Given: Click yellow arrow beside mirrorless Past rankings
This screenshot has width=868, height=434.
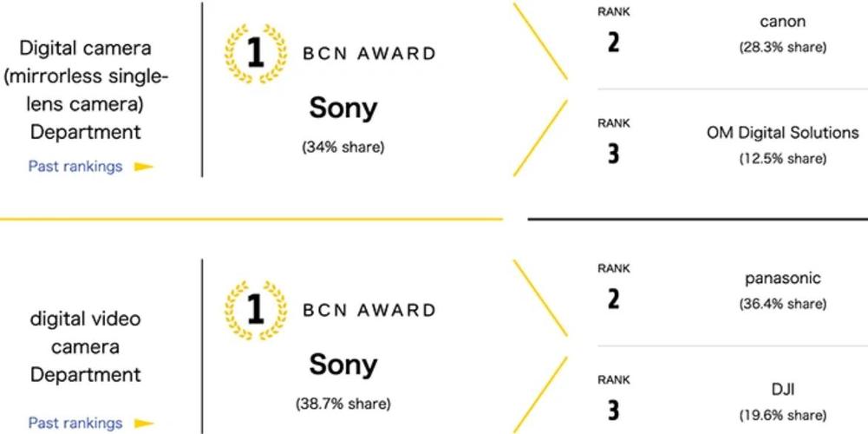Looking at the screenshot, I should point(144,167).
